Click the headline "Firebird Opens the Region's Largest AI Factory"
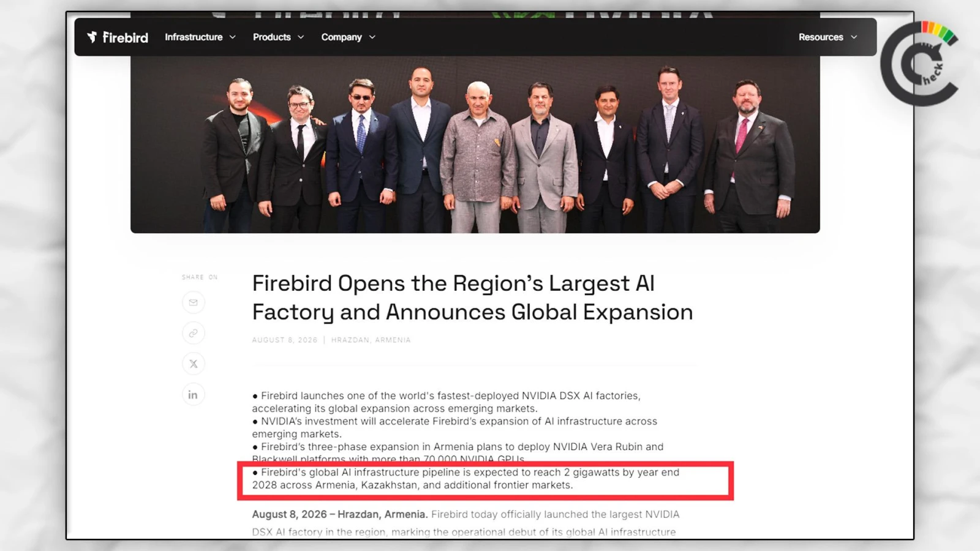Viewport: 980px width, 551px height. coord(472,298)
